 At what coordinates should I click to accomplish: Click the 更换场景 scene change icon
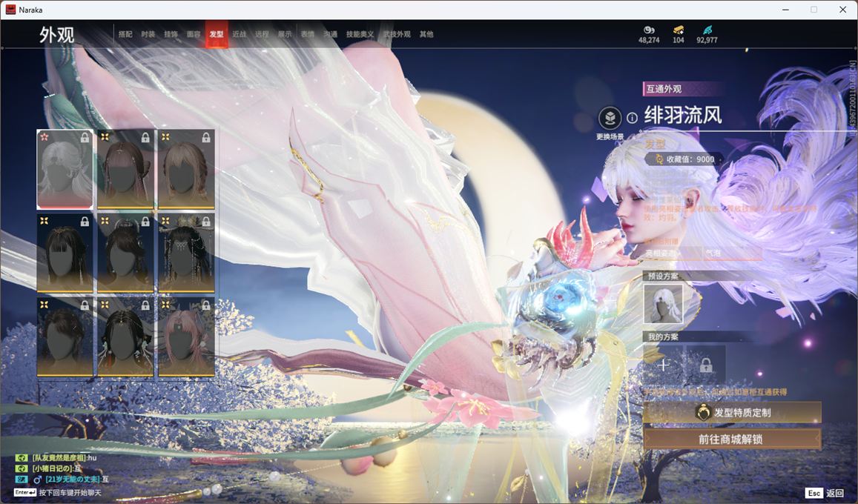610,118
